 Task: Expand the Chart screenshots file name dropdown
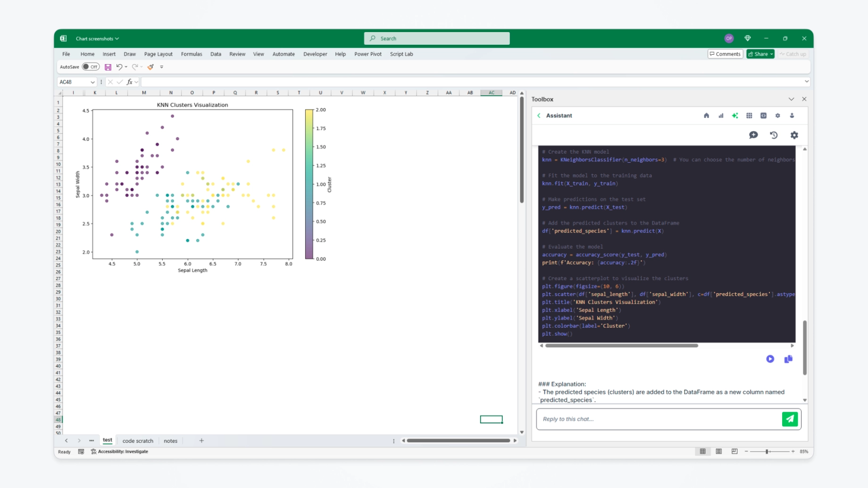click(x=117, y=39)
